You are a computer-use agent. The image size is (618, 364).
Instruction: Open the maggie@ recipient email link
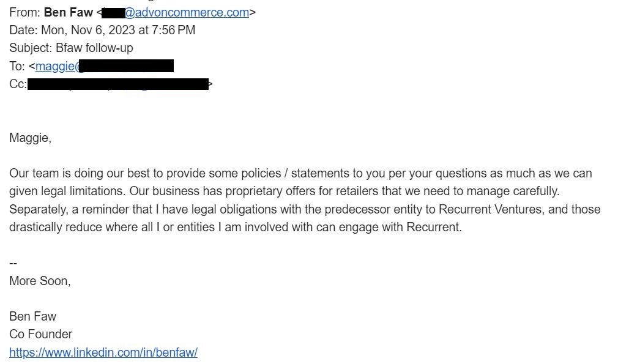(x=56, y=66)
